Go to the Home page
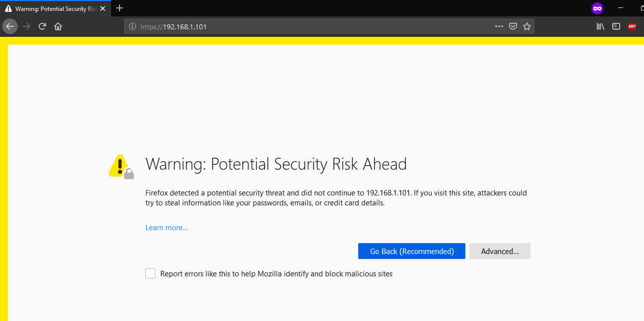Viewport: 644px width, 321px height. tap(58, 26)
